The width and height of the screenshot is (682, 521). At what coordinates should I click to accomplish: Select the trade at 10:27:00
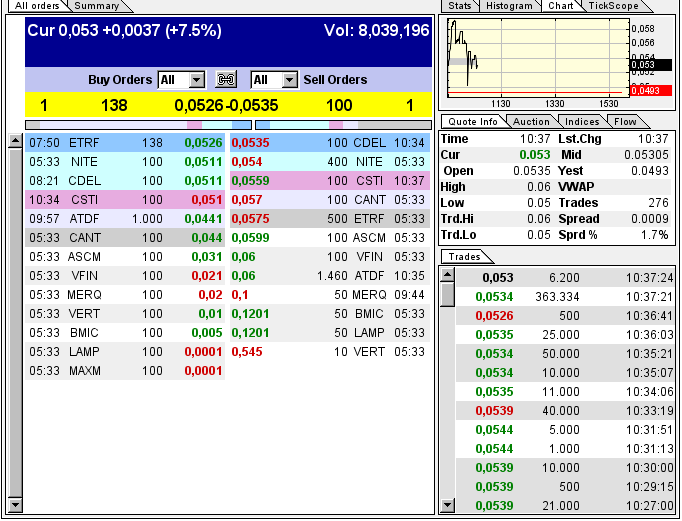(565, 505)
